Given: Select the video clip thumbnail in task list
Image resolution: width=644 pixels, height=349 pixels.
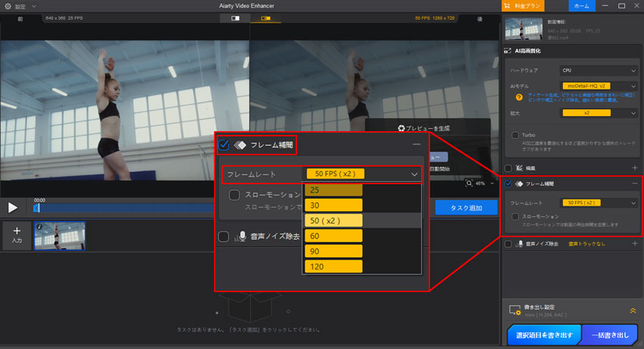Looking at the screenshot, I should tap(60, 235).
